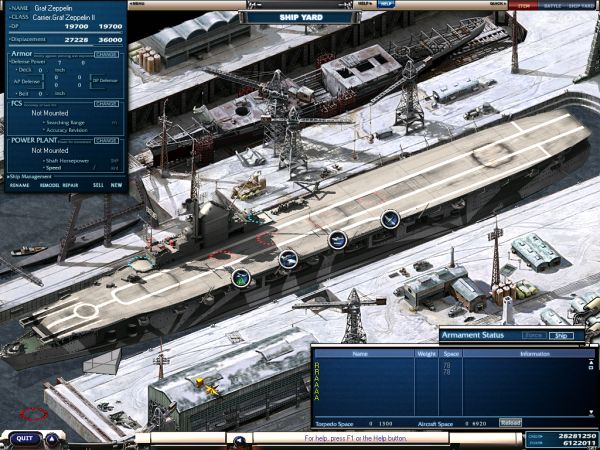The height and width of the screenshot is (450, 600).
Task: Select the third aircraft slot icon on deck
Action: tap(338, 240)
